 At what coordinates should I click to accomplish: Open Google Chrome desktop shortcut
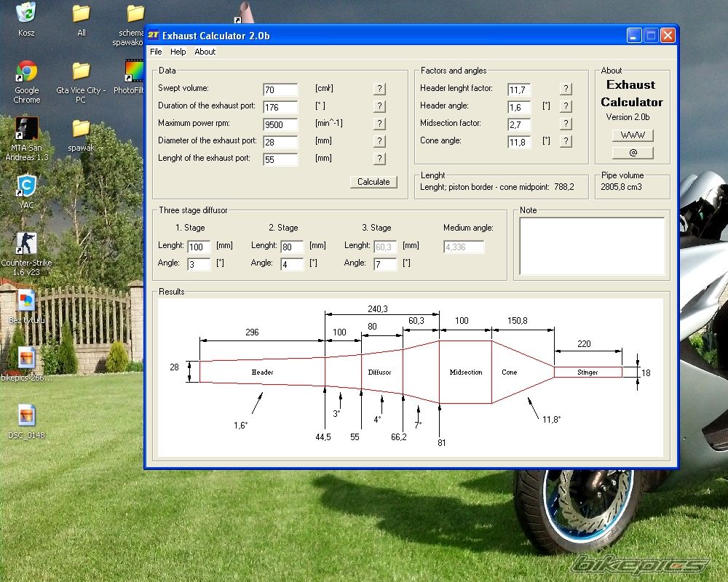[27, 73]
